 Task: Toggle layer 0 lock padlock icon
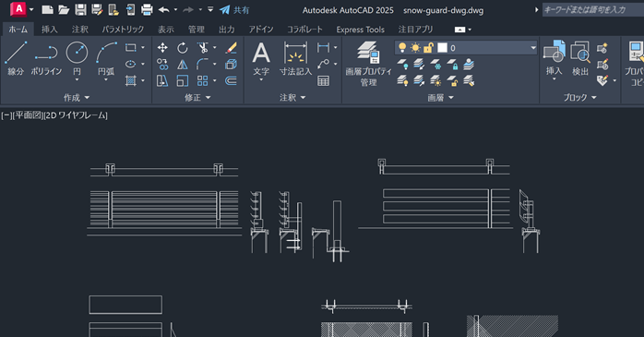[x=428, y=48]
